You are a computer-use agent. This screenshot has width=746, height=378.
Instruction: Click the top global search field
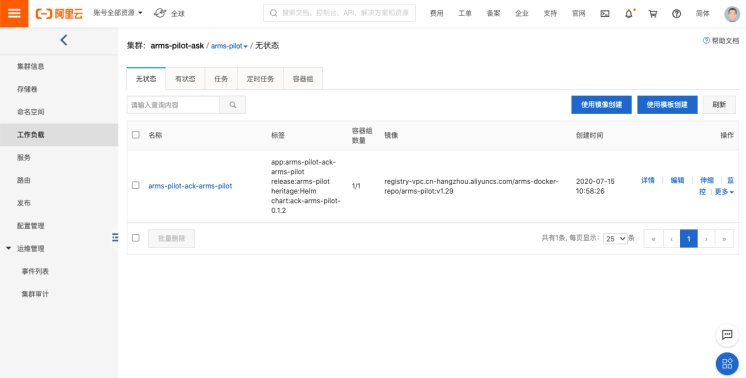pos(339,13)
